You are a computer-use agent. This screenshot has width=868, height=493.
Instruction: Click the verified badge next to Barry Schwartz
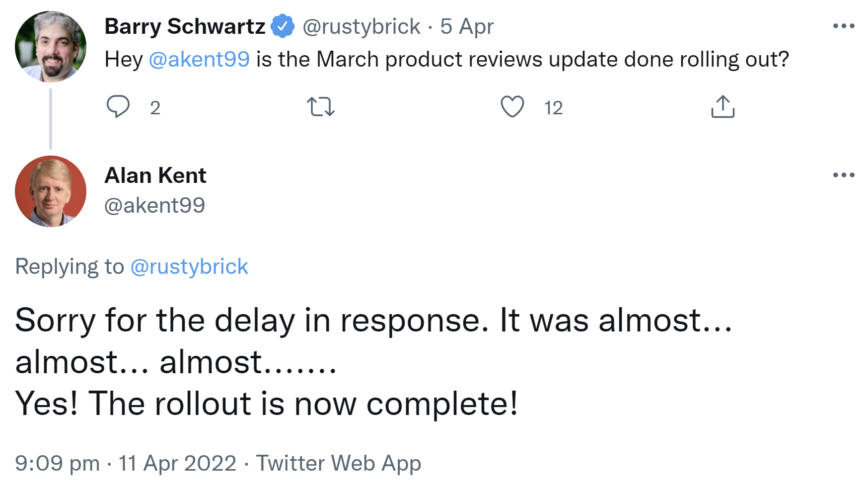coord(282,25)
